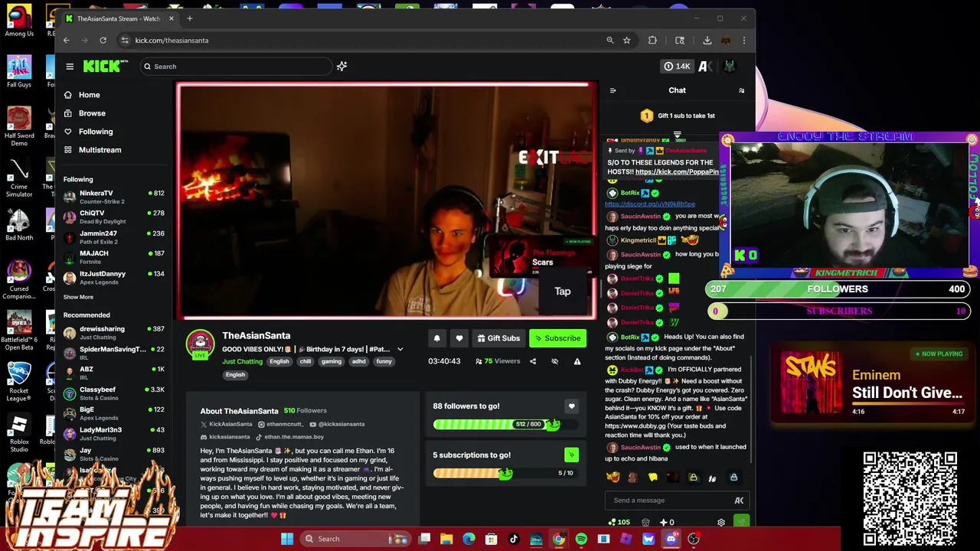Open the emote picker in the message box
The width and height of the screenshot is (980, 551).
739,500
